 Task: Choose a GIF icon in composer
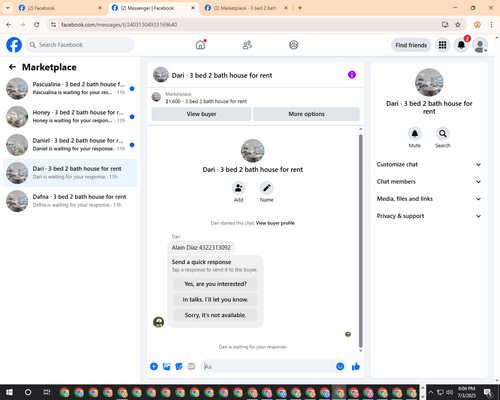coord(191,367)
